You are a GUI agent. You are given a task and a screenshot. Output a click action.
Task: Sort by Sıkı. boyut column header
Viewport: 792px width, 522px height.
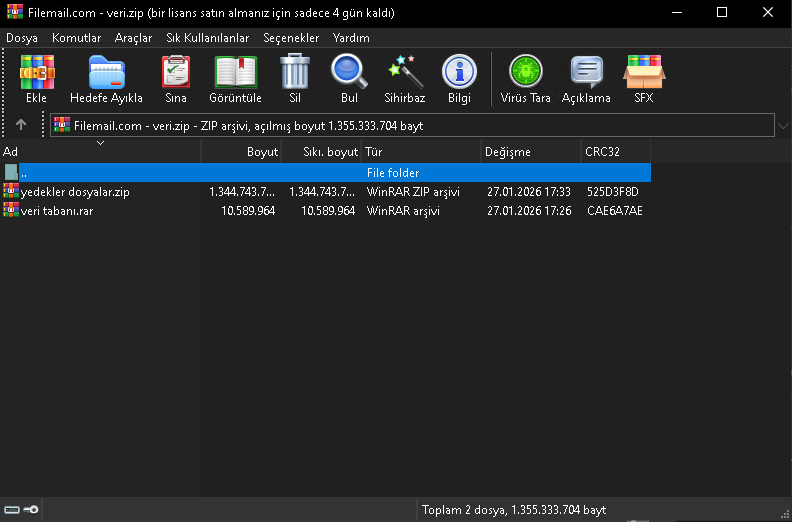tap(321, 152)
